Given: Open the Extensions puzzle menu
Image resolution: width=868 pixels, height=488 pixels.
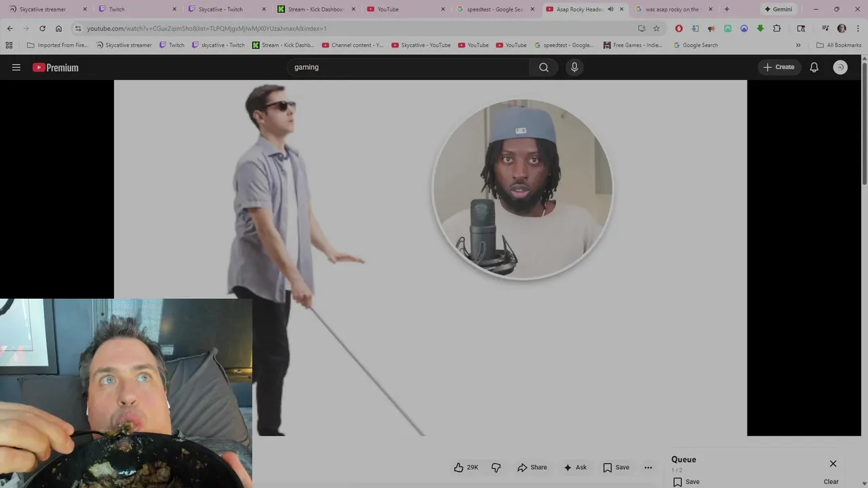Looking at the screenshot, I should click(x=777, y=28).
